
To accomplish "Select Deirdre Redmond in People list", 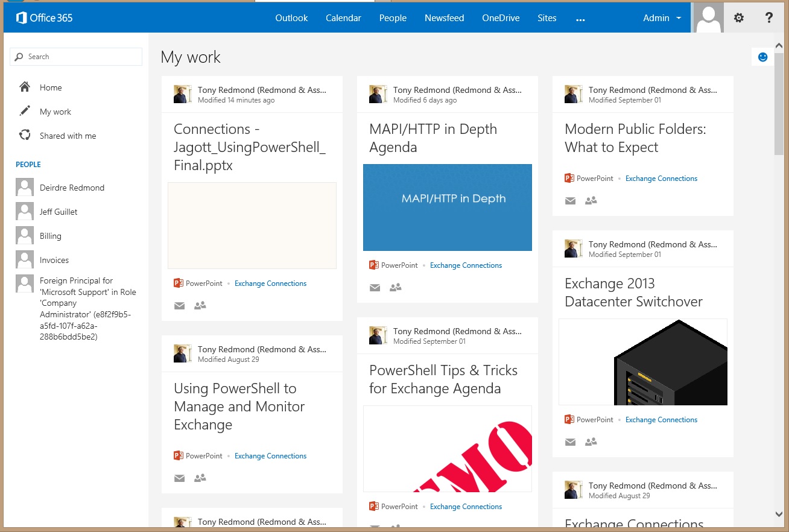I will (72, 188).
